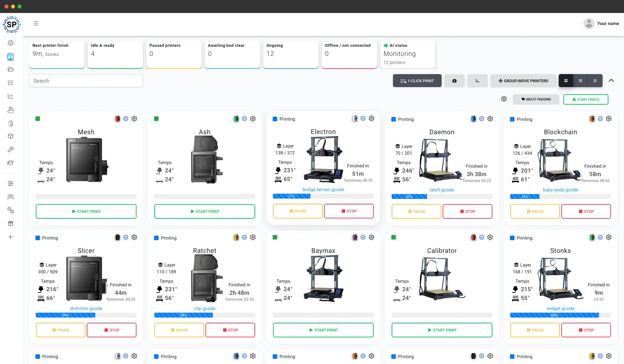Click the camera toolbar button
This screenshot has width=624, height=364.
tap(454, 81)
